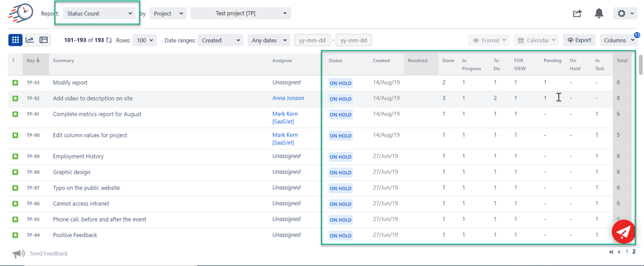This screenshot has height=266, width=644.
Task: Click the Employment History summary
Action: pos(78,157)
